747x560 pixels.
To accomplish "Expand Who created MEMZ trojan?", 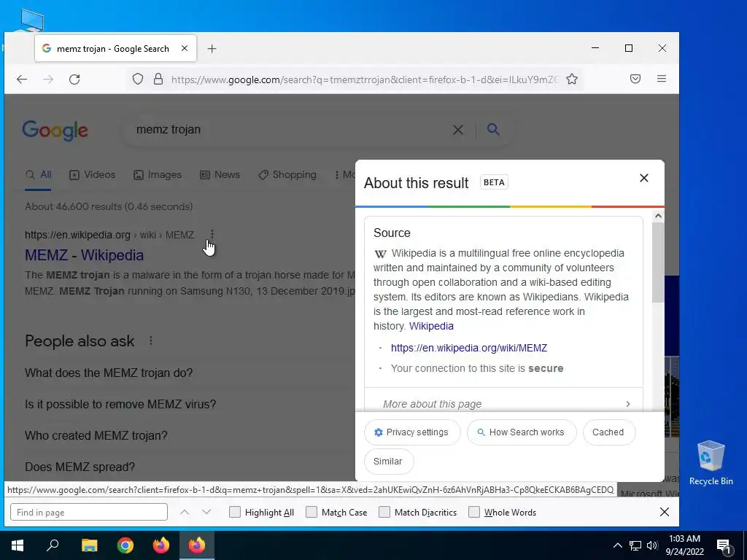I will coord(96,436).
